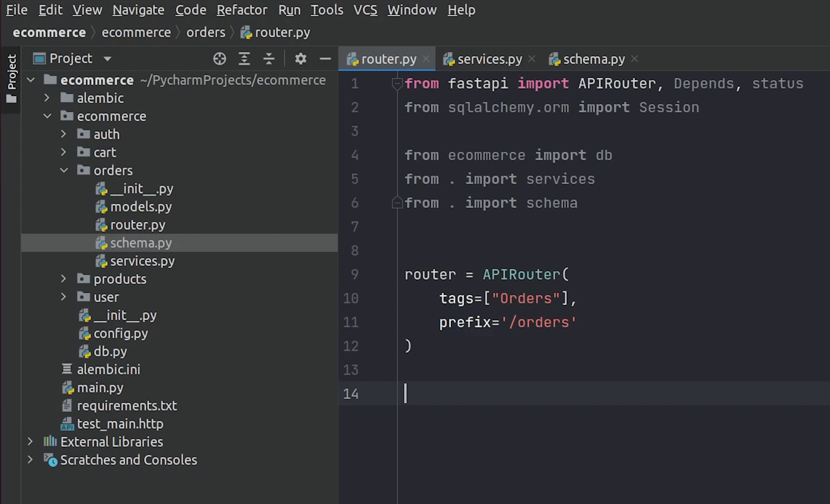Click the router.py breadcrumb in navigation bar
Screen dimensions: 830x504
click(282, 33)
